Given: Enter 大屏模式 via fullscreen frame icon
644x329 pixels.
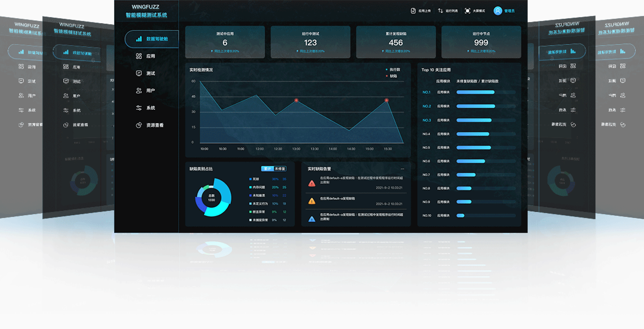Looking at the screenshot, I should (x=468, y=11).
